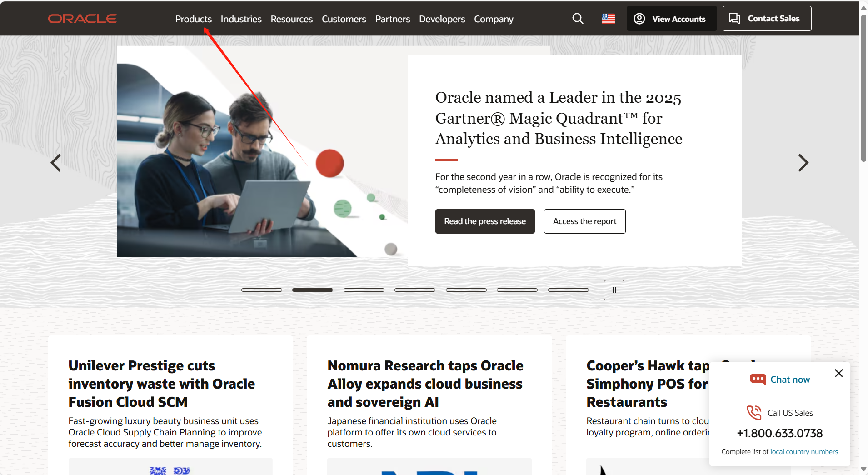This screenshot has width=868, height=475.
Task: Click the scrollbar down arrow
Action: [863, 469]
